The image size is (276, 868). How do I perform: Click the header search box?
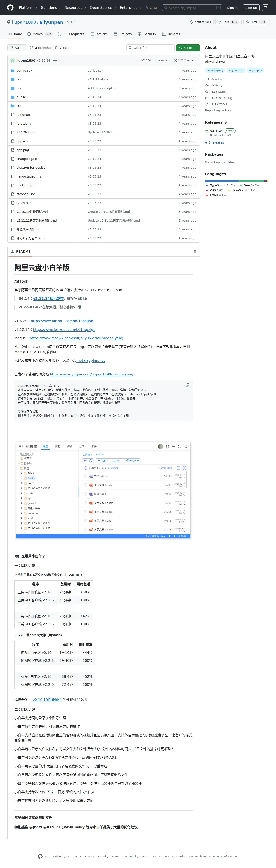pos(192,8)
